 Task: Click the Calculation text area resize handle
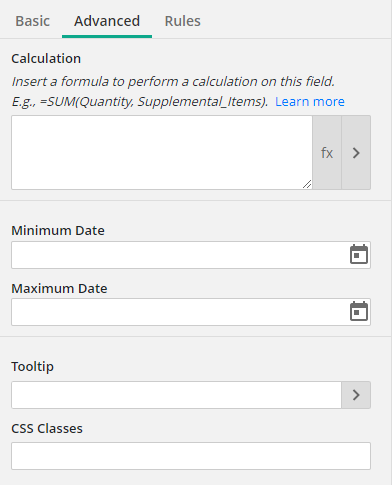click(307, 184)
